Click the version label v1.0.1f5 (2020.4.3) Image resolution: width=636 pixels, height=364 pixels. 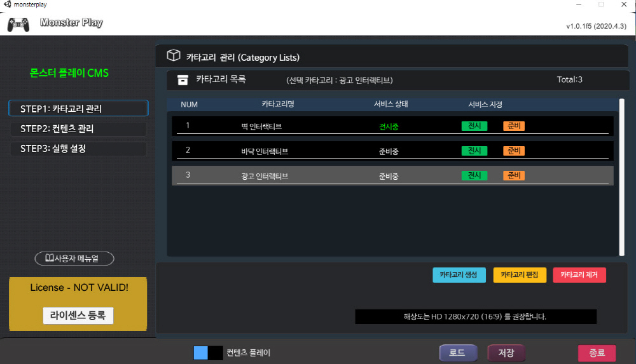(597, 26)
